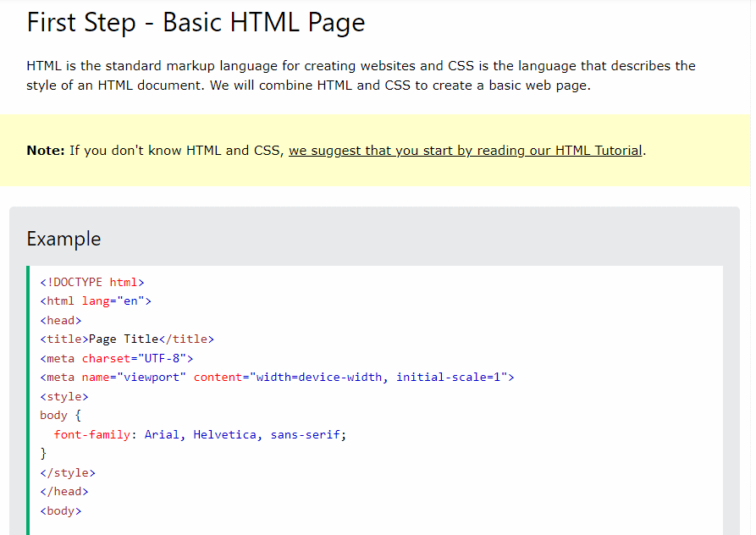Click the opening '<body>' code line

[61, 511]
